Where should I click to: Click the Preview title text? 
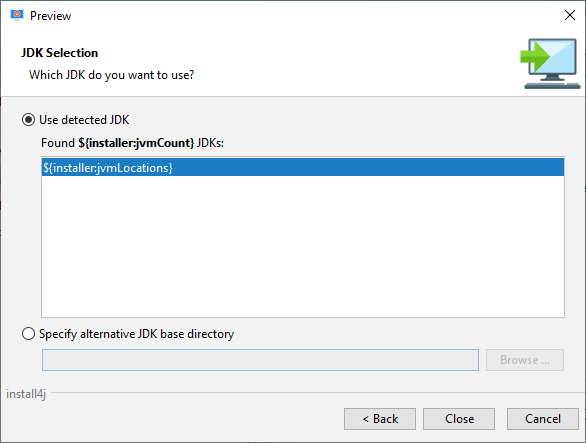click(x=50, y=16)
